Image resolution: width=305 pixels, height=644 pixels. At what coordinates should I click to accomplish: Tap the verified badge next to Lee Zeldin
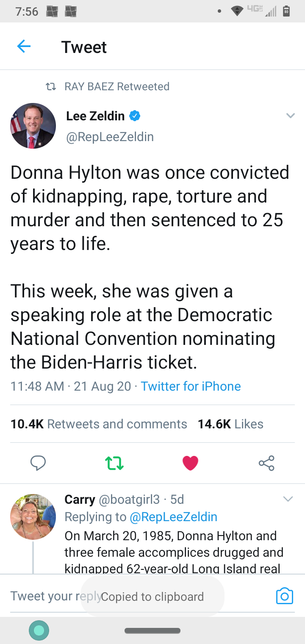(x=135, y=116)
